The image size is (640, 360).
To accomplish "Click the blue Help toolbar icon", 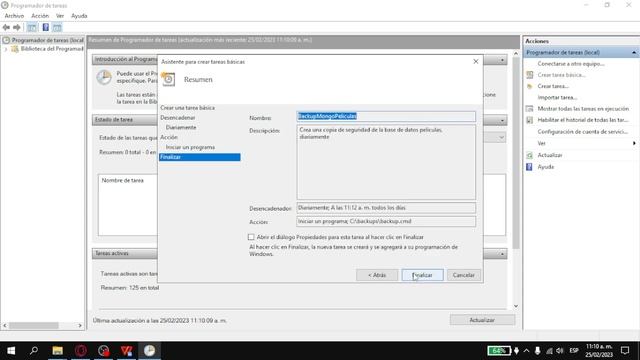I will tap(46, 27).
